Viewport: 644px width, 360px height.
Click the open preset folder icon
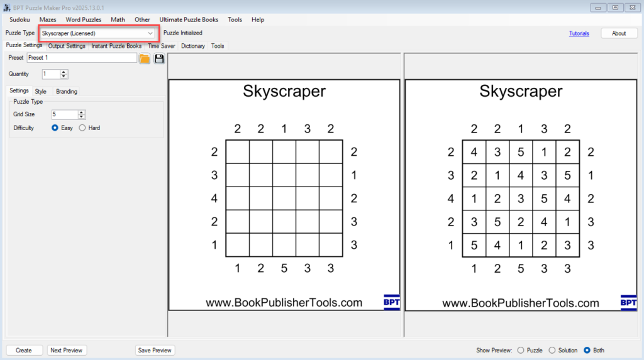click(144, 58)
